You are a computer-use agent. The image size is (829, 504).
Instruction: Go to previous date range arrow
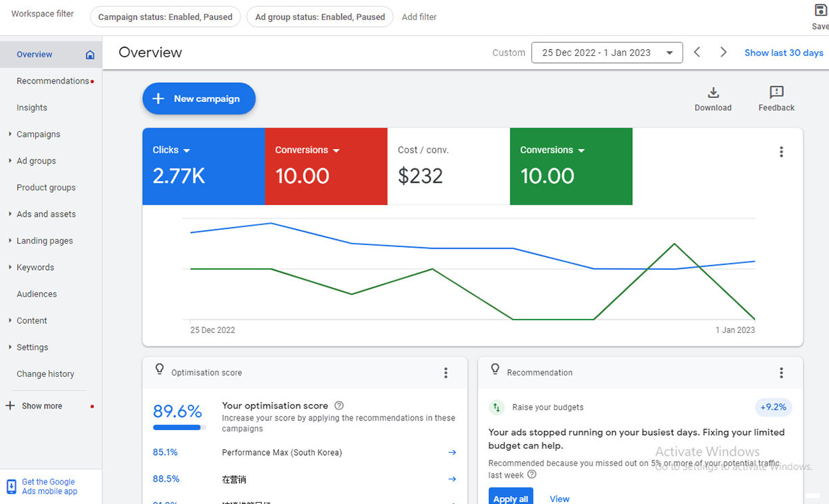pyautogui.click(x=697, y=52)
